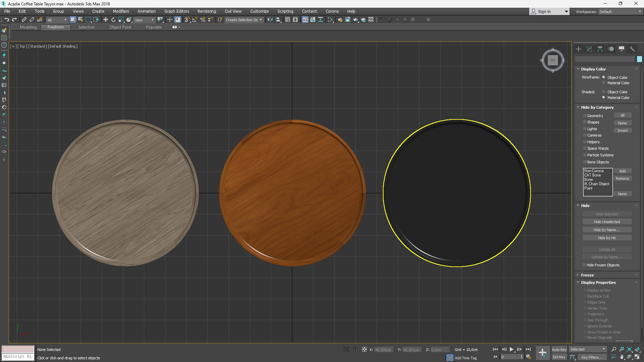This screenshot has width=644, height=362.
Task: Open the View reference coordinate dropdown
Action: (144, 20)
